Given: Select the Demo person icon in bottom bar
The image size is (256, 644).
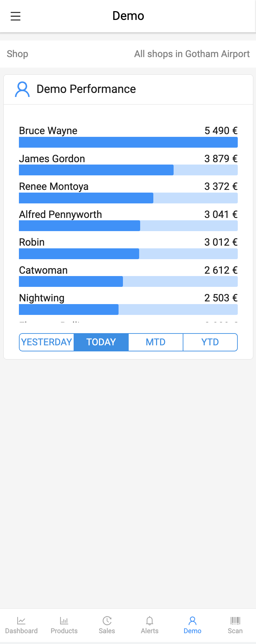Looking at the screenshot, I should 193,621.
